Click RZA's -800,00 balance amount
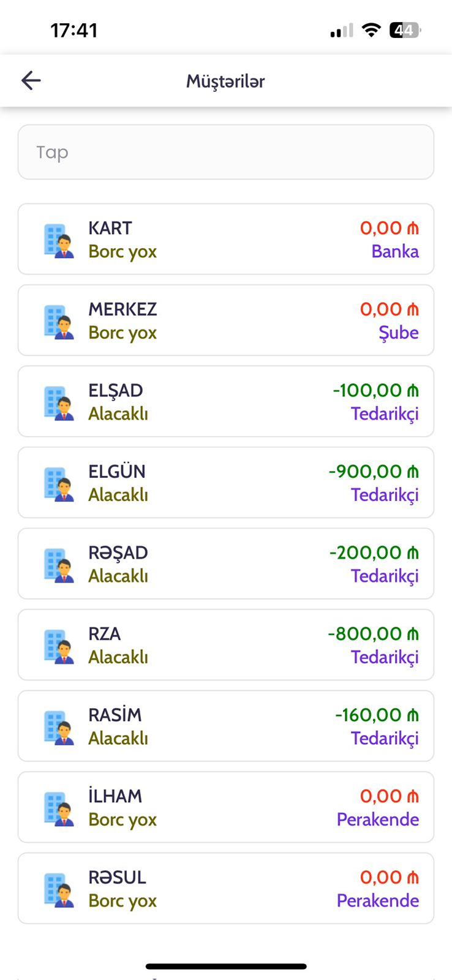452x980 pixels. pyautogui.click(x=373, y=634)
